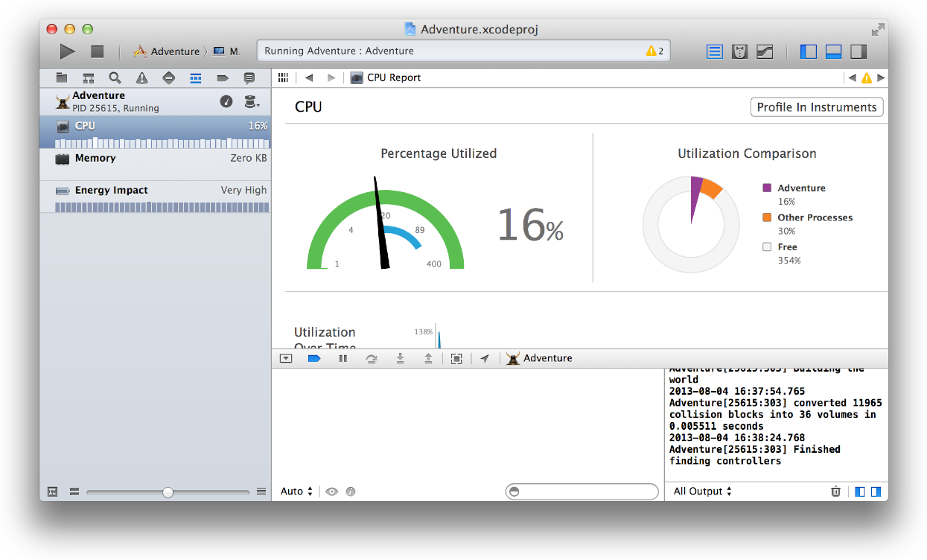The image size is (927, 560).
Task: Toggle the debug area visibility
Action: point(834,51)
